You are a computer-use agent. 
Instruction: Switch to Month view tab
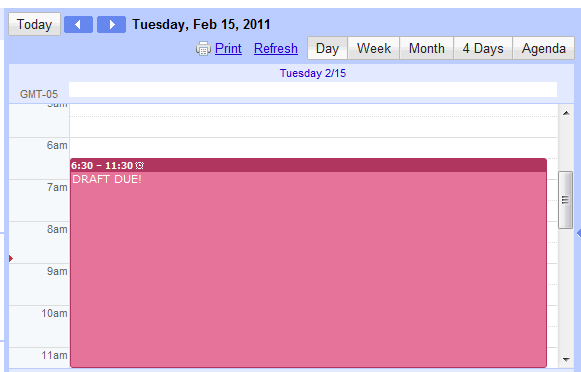click(x=426, y=48)
